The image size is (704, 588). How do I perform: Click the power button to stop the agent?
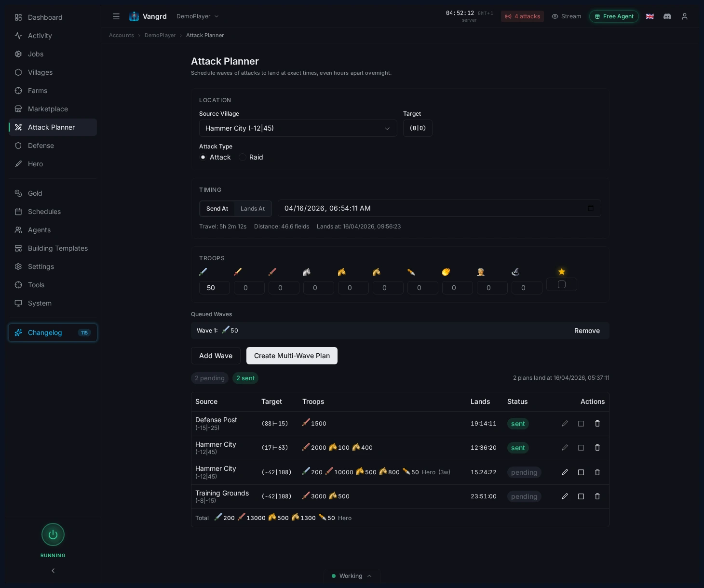[53, 535]
